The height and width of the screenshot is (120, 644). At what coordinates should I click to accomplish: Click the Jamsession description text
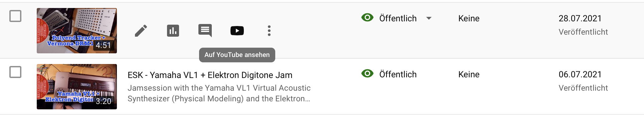click(219, 93)
